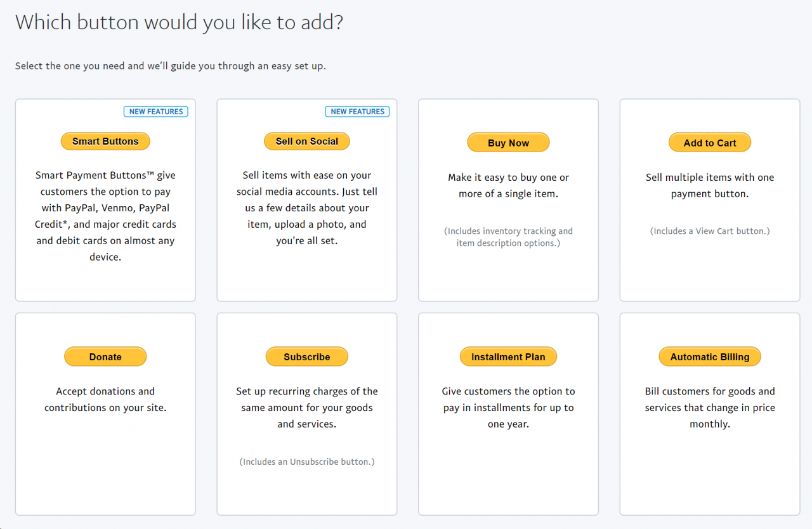Click the Automatic Billing button
The width and height of the screenshot is (812, 529).
709,356
